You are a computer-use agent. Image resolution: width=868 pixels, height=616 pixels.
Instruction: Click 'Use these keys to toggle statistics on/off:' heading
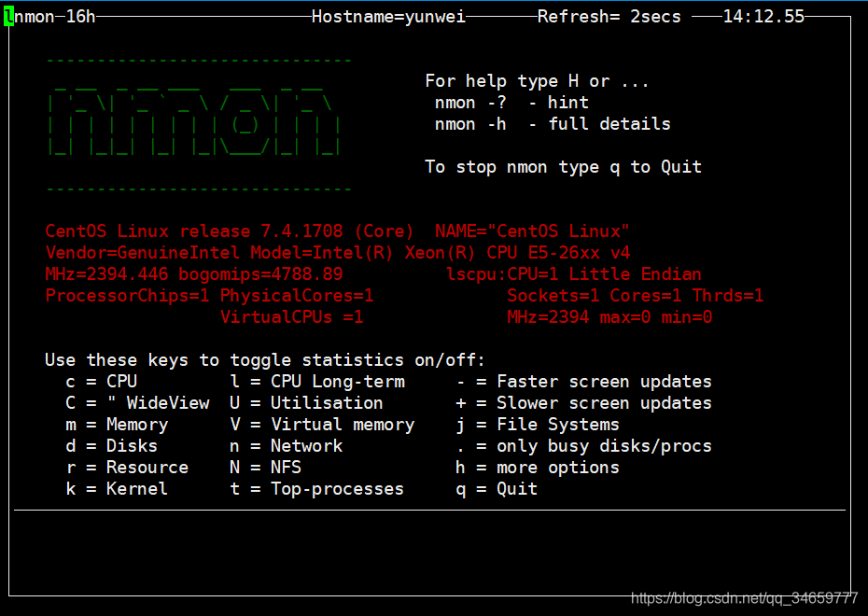(265, 360)
